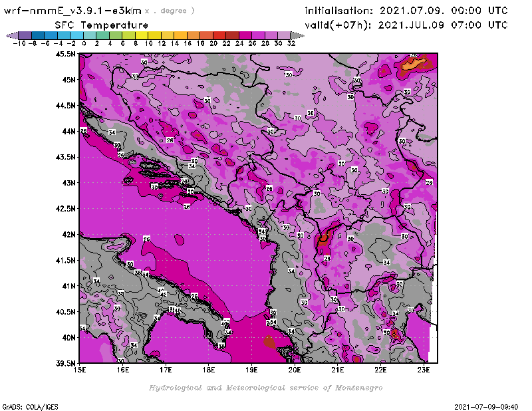532x411 pixels.
Task: Click the '19E' longitude label
Action: pyautogui.click(x=252, y=370)
